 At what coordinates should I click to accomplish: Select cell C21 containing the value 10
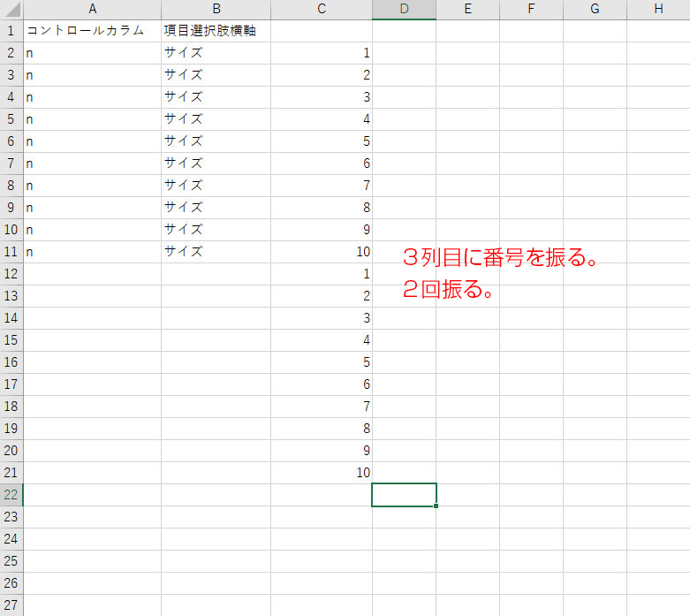[x=322, y=473]
